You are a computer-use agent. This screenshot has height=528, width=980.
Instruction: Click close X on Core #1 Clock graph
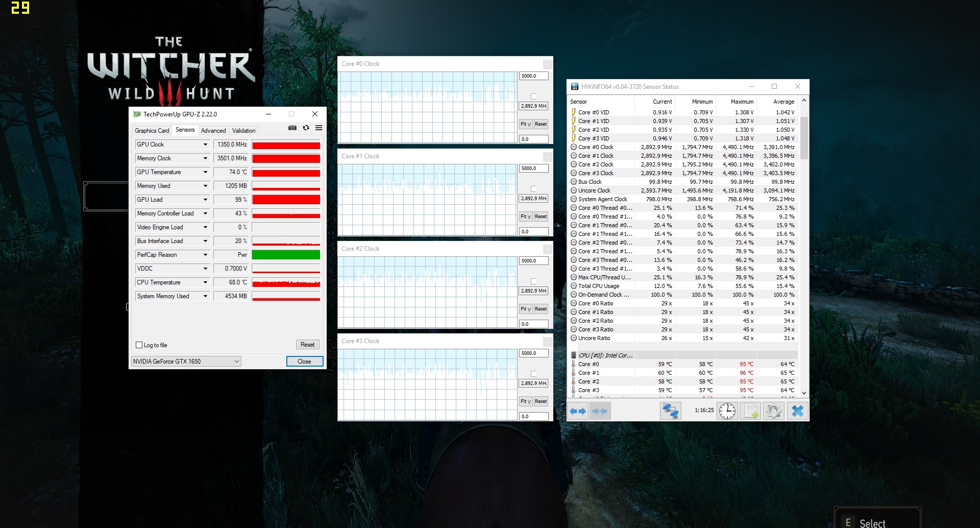click(x=548, y=156)
